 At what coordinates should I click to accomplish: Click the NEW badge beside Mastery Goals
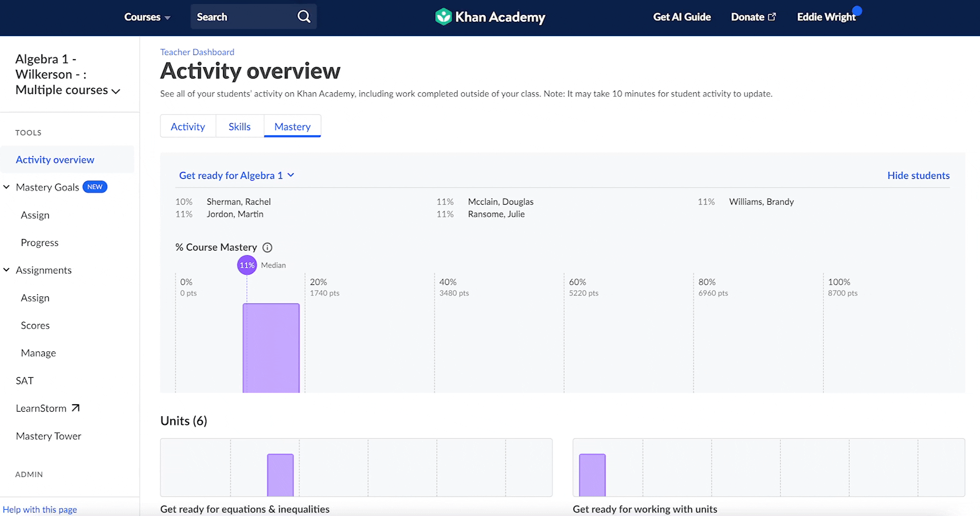[x=95, y=187]
